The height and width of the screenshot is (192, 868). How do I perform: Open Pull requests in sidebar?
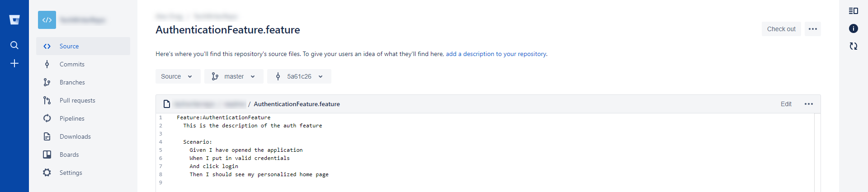coord(77,100)
